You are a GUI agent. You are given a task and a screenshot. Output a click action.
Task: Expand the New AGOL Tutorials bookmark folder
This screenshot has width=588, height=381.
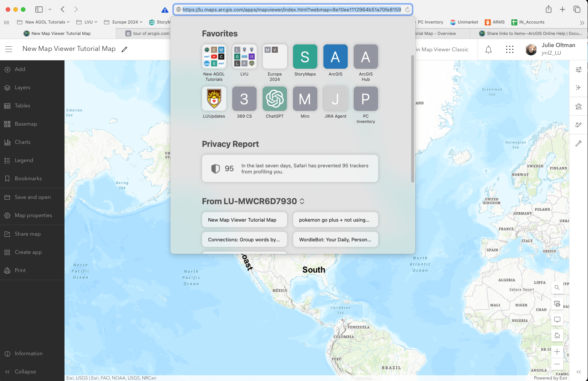point(43,22)
